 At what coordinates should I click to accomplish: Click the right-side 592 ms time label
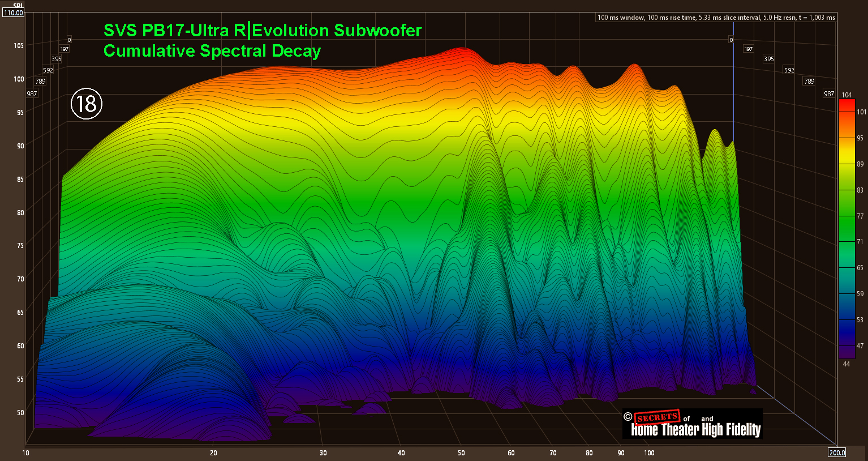789,70
